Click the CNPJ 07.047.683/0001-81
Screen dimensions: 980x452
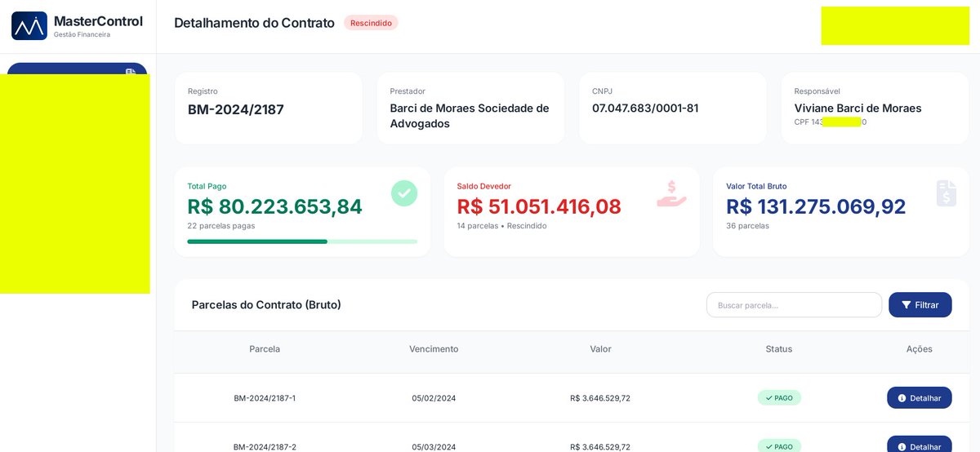pos(645,109)
